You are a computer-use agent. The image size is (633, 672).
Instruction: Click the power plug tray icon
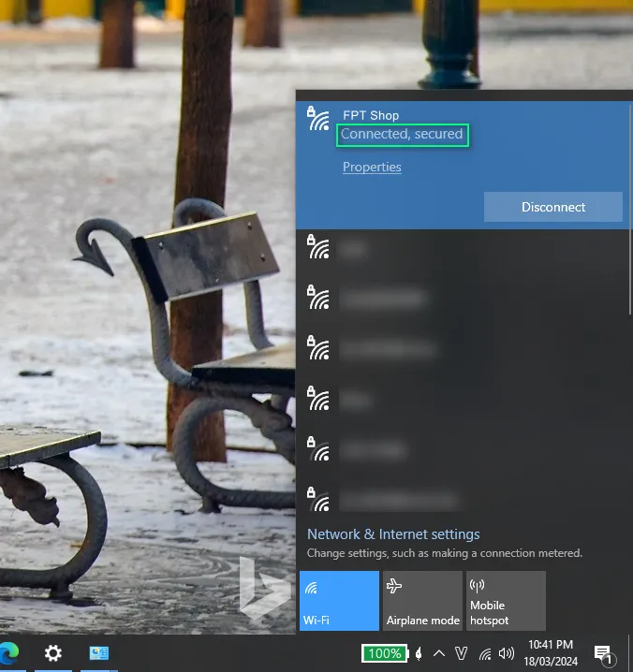(x=418, y=653)
